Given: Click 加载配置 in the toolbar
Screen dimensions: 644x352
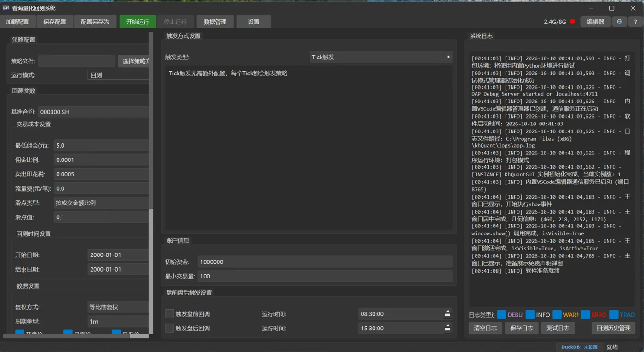Looking at the screenshot, I should coord(17,22).
